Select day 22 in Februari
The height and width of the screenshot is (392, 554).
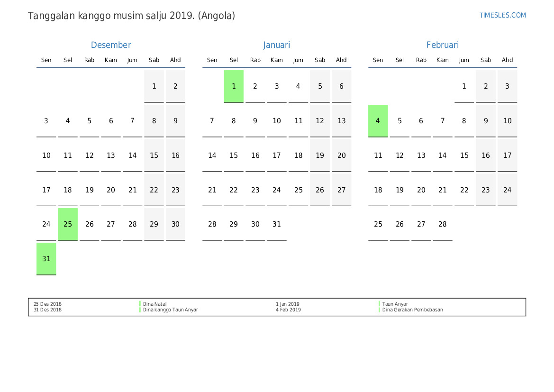464,190
